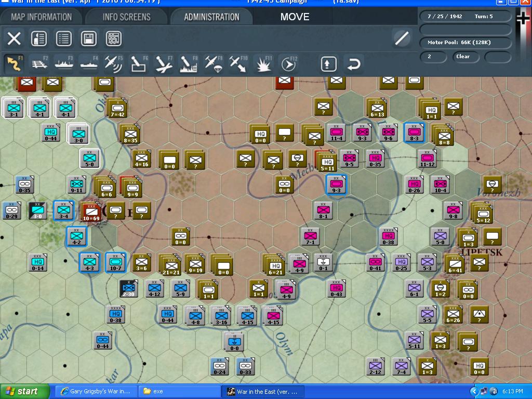Select the Soviet 8=35 infantry unit

[130, 135]
